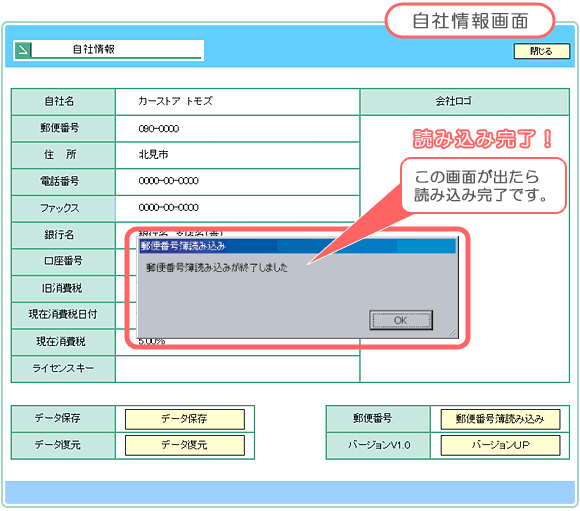Viewport: 580px width, 511px height.
Task: Click the dialog resize grip corner
Action: click(453, 332)
